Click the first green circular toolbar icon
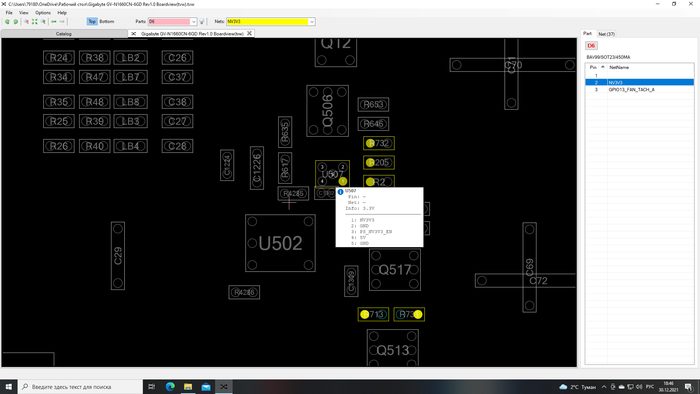The image size is (700, 394). [7, 21]
